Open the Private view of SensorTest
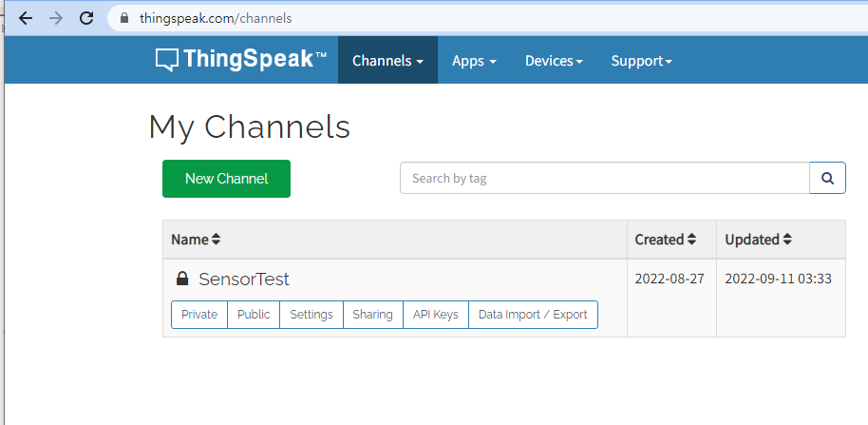Image resolution: width=868 pixels, height=425 pixels. click(199, 315)
